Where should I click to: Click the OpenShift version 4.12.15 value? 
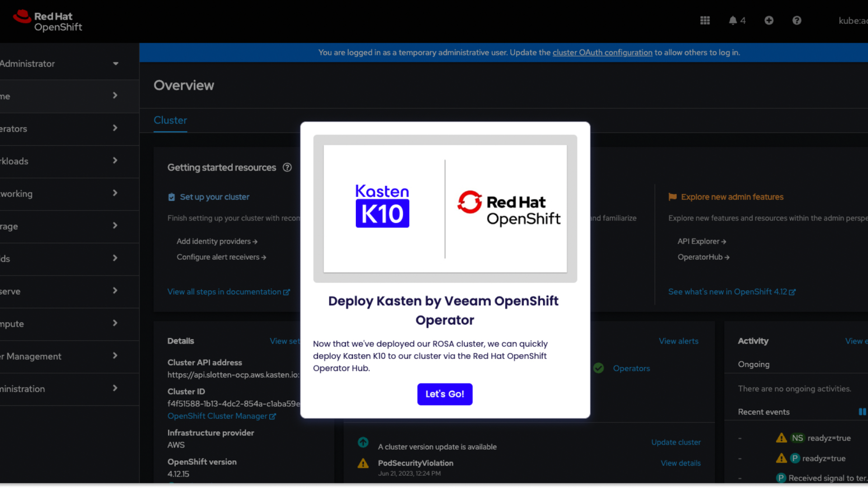[x=178, y=474]
